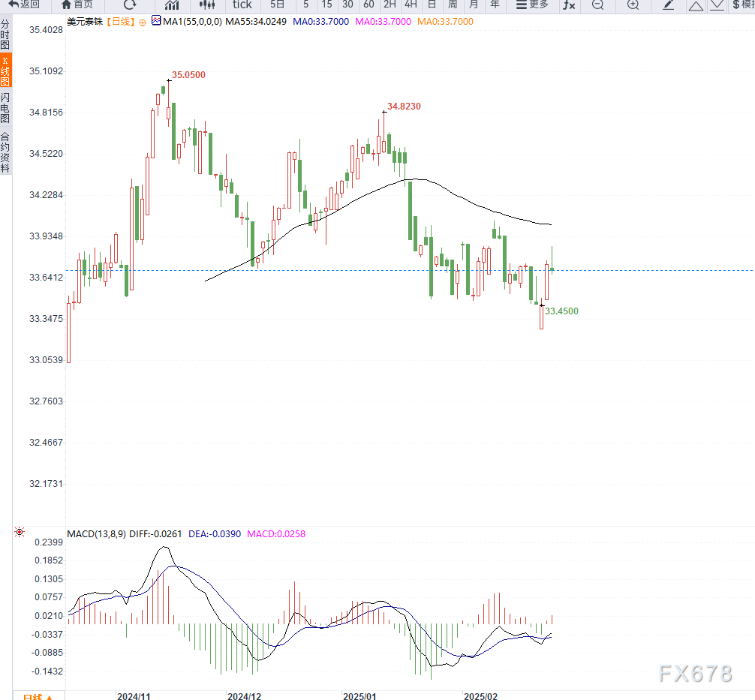755x700 pixels.
Task: Click the settings gear beside the MACD panel
Action: [x=19, y=531]
